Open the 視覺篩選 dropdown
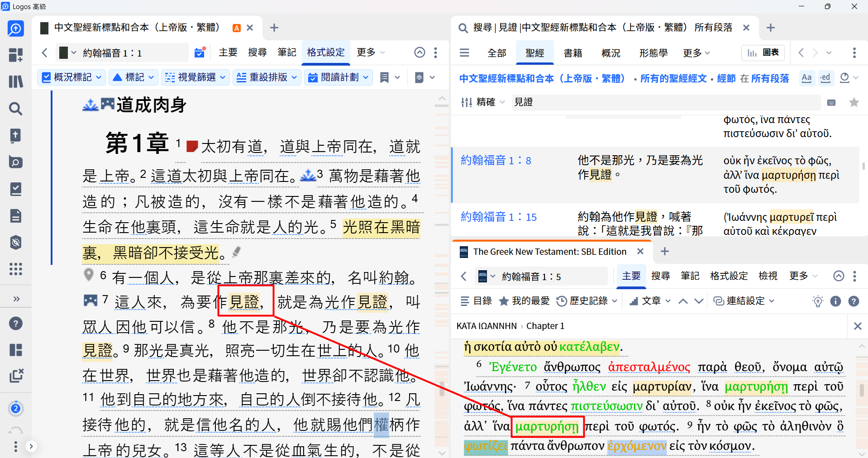 195,77
